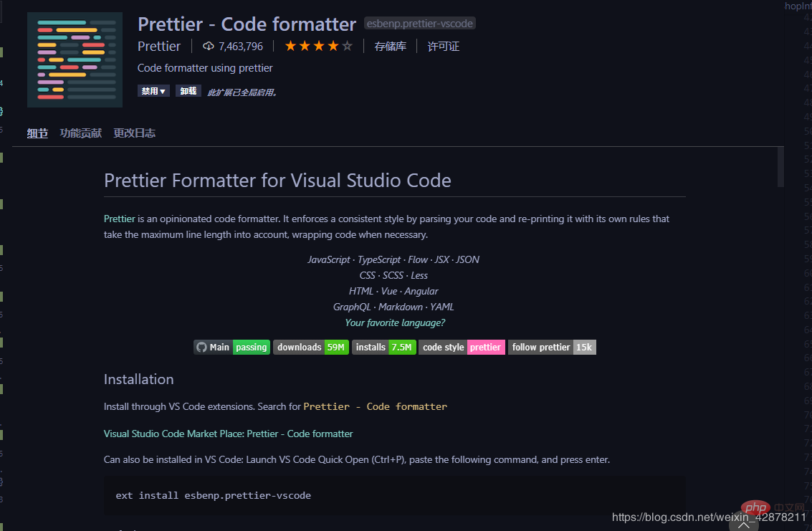Switch to the 细节 details tab
This screenshot has width=812, height=531.
[37, 133]
